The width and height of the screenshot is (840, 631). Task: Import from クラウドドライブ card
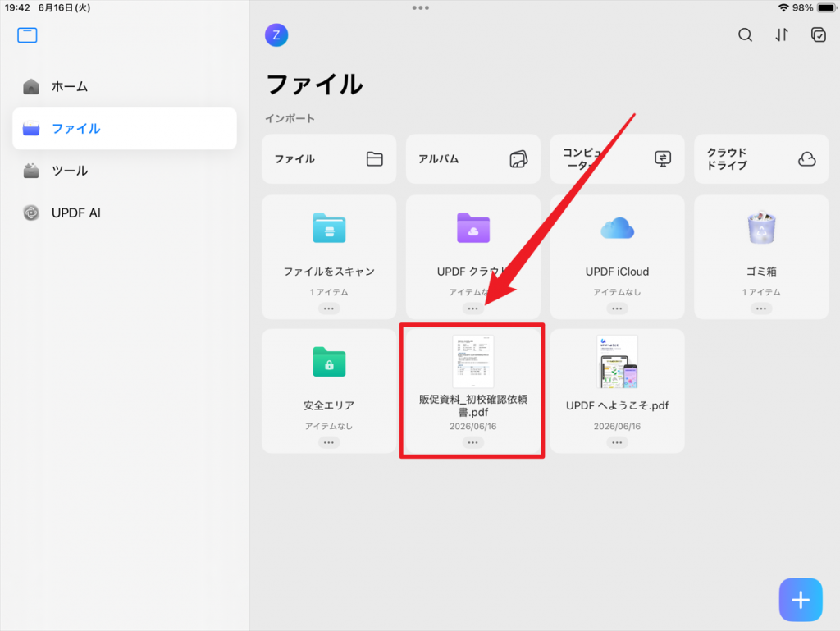[761, 159]
